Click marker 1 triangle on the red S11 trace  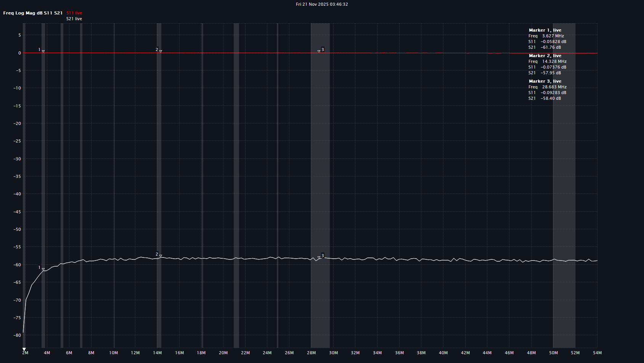[x=43, y=51]
